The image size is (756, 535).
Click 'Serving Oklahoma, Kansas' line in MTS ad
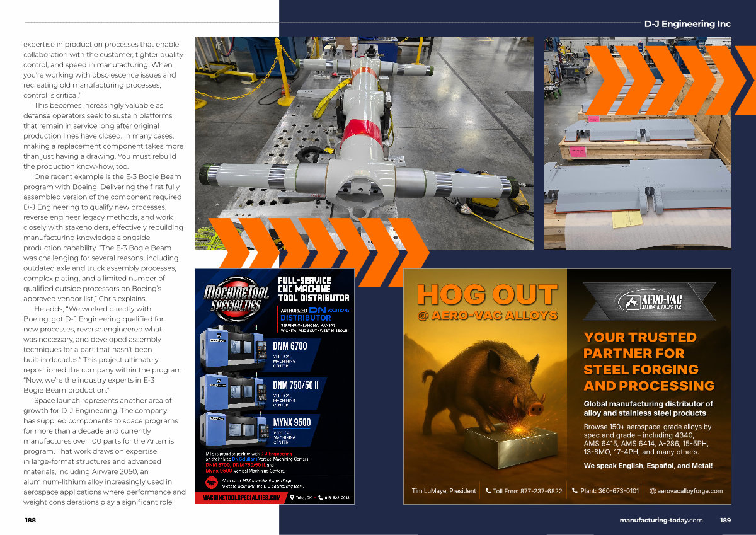coord(314,327)
